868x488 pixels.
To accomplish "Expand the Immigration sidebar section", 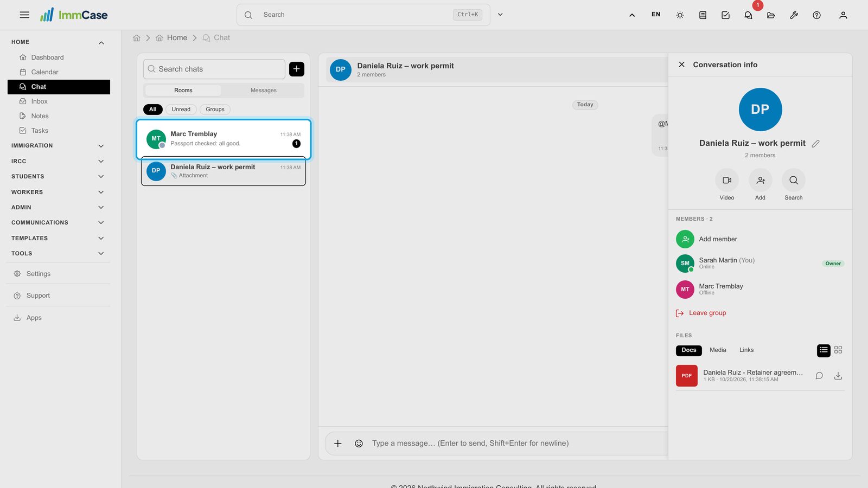I will click(58, 146).
